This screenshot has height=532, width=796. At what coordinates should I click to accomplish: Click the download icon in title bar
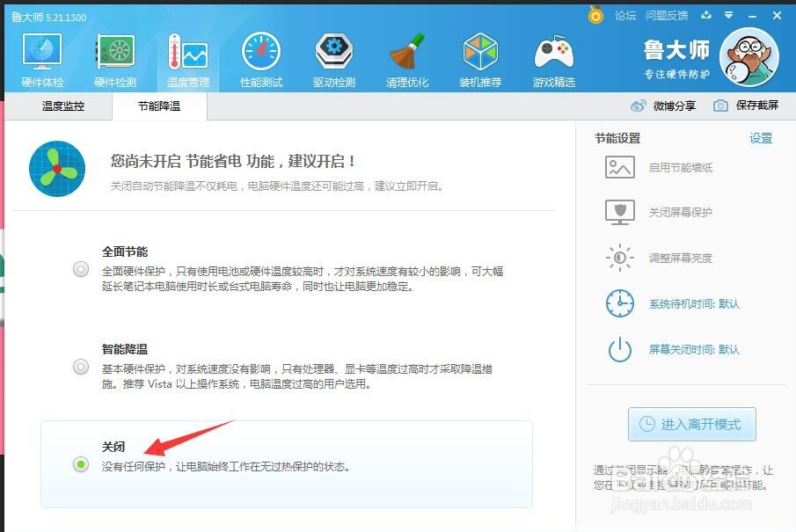point(706,15)
